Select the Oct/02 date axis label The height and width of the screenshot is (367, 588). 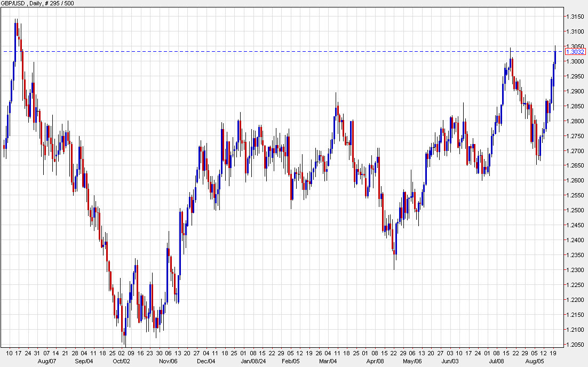tap(122, 361)
